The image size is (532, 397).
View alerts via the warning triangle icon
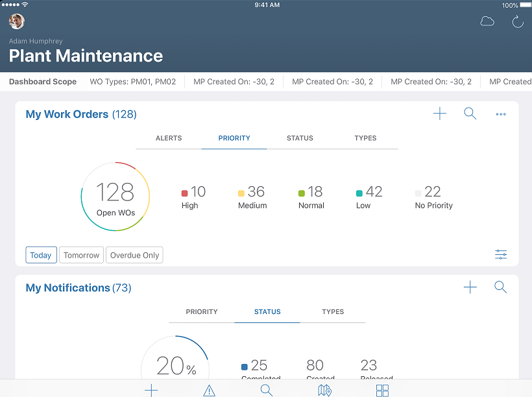(x=209, y=390)
